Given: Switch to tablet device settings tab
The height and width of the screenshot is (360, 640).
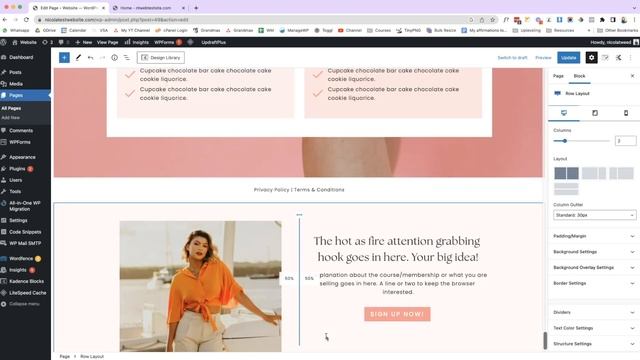Looking at the screenshot, I should (595, 113).
